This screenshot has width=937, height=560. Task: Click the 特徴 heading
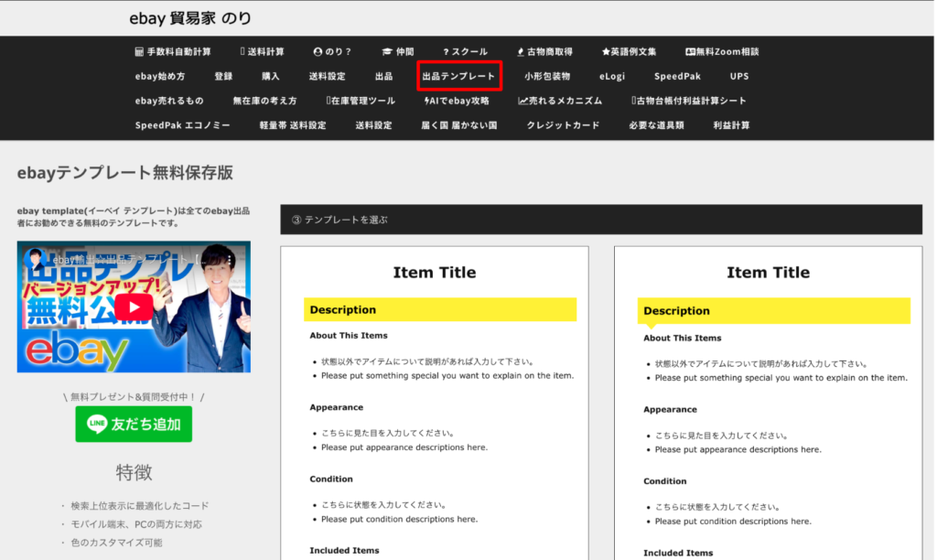pos(134,473)
